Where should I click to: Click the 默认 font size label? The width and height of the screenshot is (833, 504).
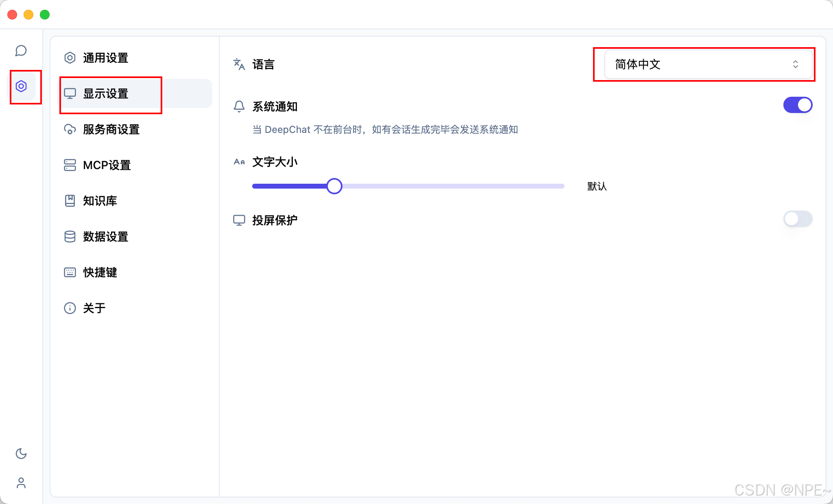[597, 187]
